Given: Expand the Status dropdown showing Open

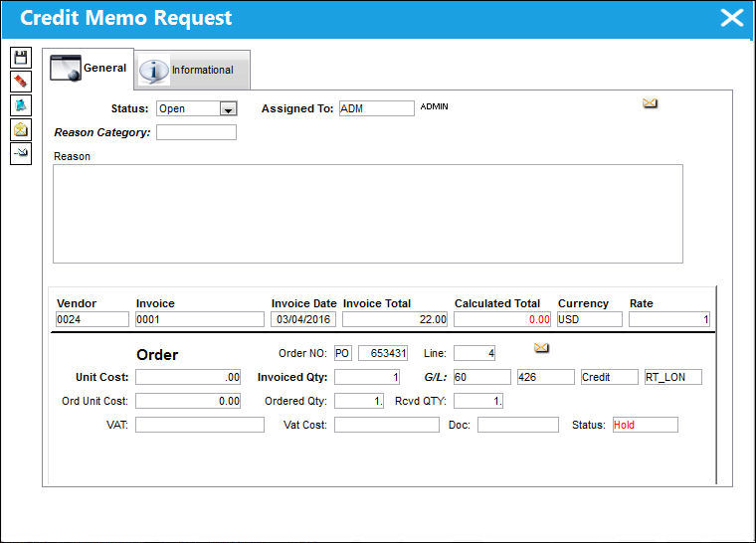Looking at the screenshot, I should (228, 109).
